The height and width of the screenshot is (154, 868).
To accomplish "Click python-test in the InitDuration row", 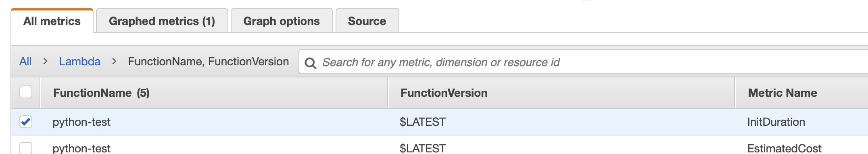I will tap(81, 122).
